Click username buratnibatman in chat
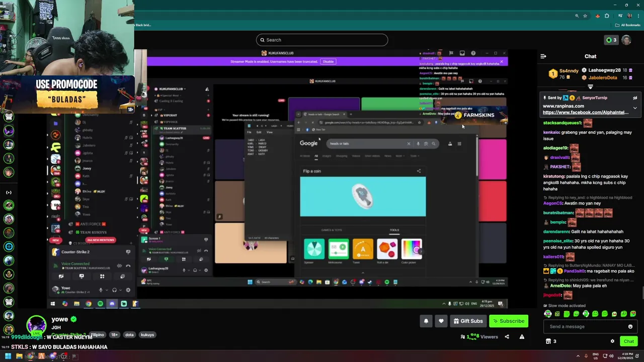This screenshot has width=644, height=362. [558, 213]
